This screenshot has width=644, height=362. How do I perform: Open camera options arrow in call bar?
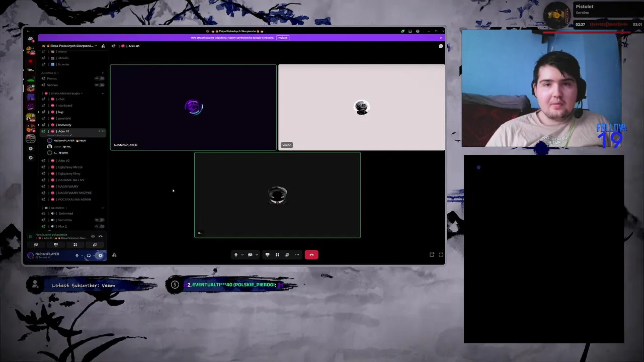256,255
